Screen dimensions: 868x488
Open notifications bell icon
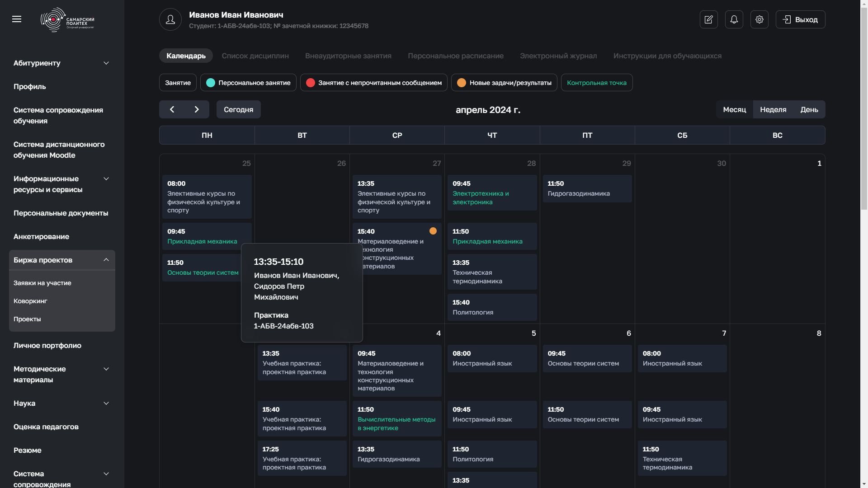[734, 19]
